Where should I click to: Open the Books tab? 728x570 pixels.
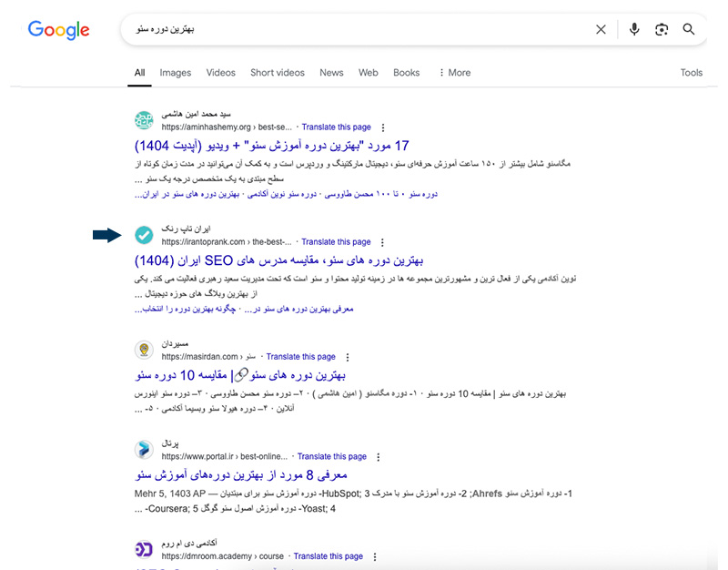[x=406, y=73]
